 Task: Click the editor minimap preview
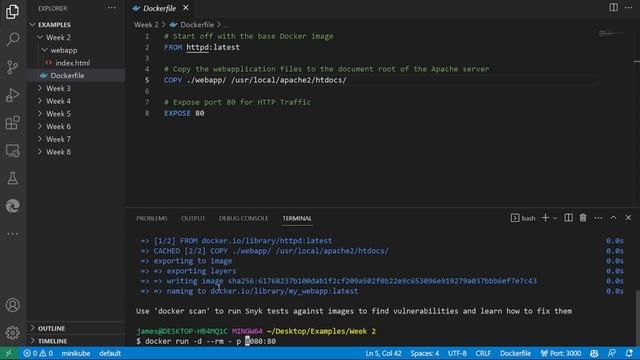(611, 33)
